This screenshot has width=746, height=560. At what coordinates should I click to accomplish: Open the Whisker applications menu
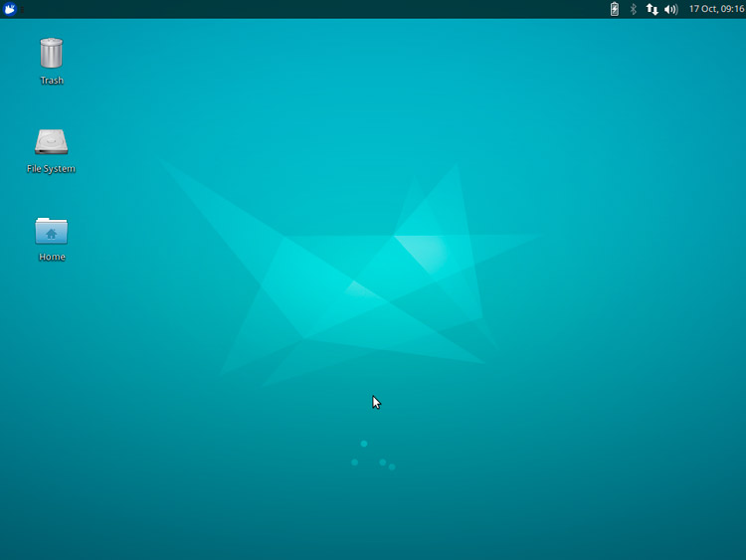tap(10, 9)
